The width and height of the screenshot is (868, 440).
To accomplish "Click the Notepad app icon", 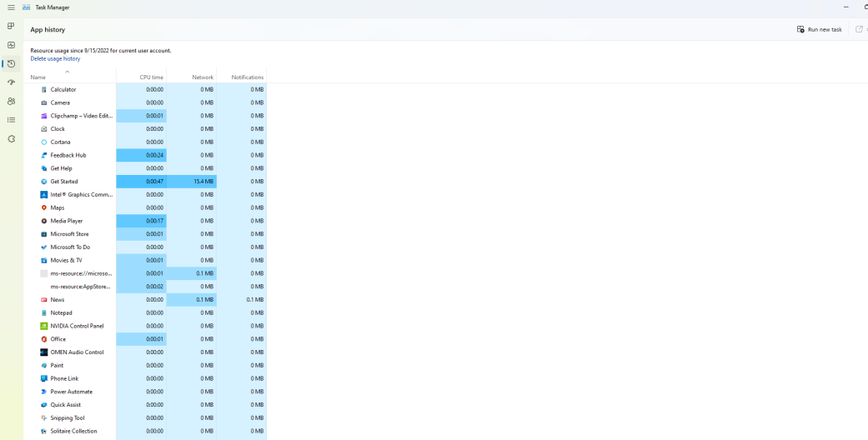I will pos(44,313).
